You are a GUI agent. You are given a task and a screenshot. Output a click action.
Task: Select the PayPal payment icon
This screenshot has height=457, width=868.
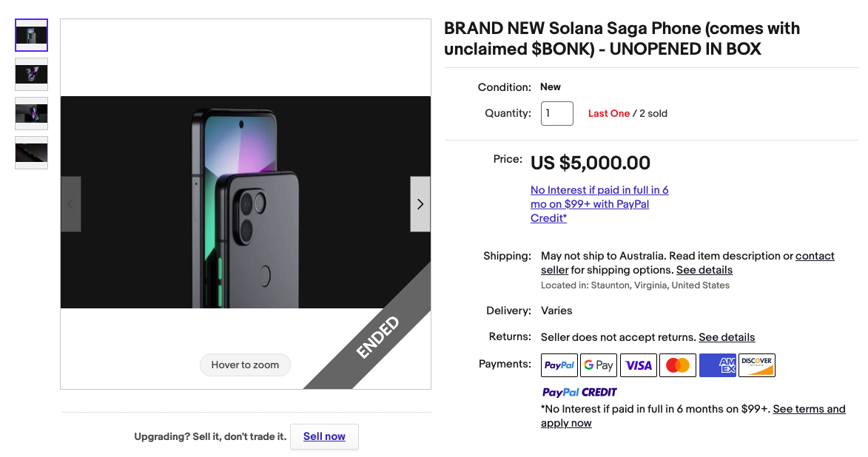click(559, 365)
